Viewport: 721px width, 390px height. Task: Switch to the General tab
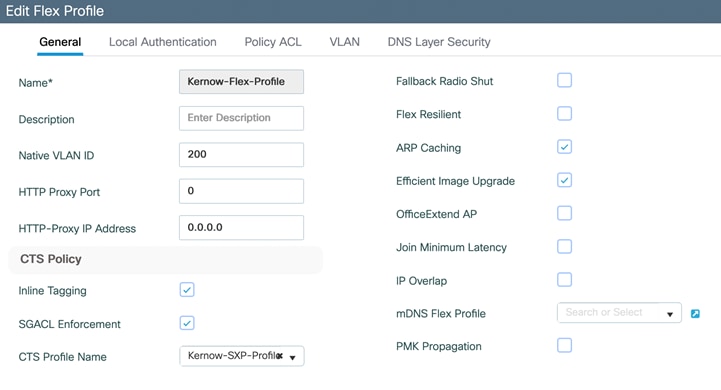point(60,42)
